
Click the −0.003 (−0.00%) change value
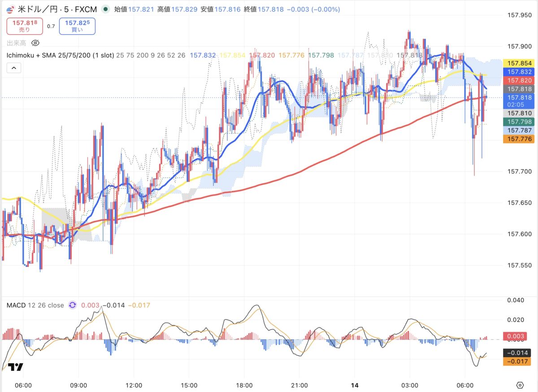coord(313,9)
